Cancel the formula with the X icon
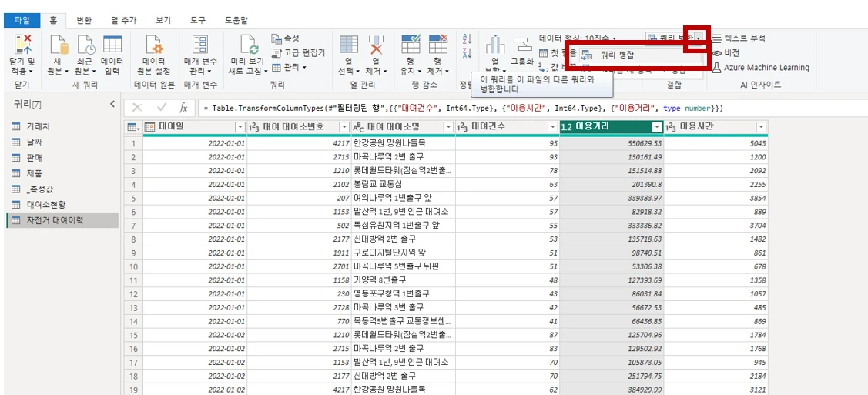The width and height of the screenshot is (868, 395). 137,107
